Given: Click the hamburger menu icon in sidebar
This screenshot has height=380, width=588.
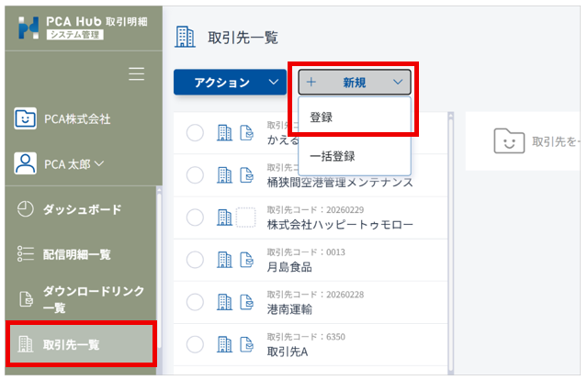Looking at the screenshot, I should pos(136,74).
